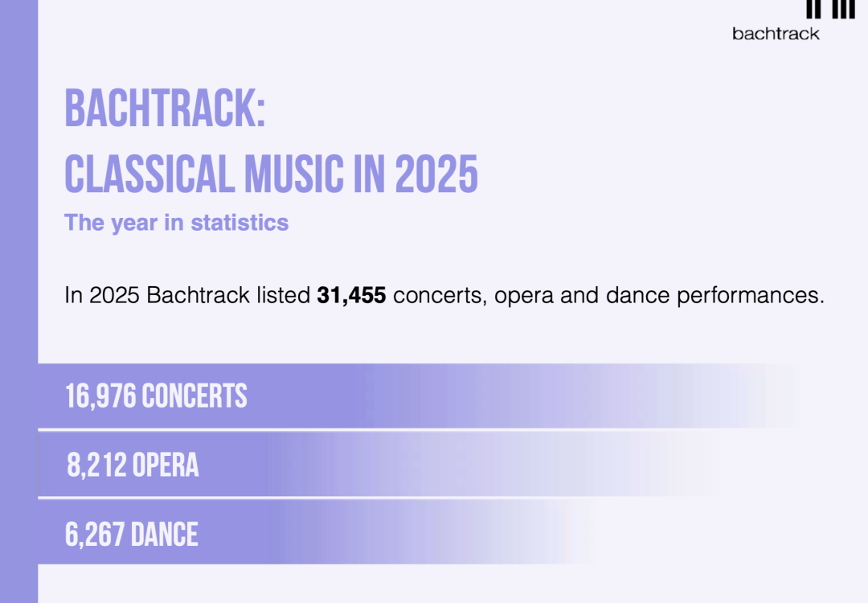
Task: Click the word "concerts," in the summary sentence
Action: point(440,296)
